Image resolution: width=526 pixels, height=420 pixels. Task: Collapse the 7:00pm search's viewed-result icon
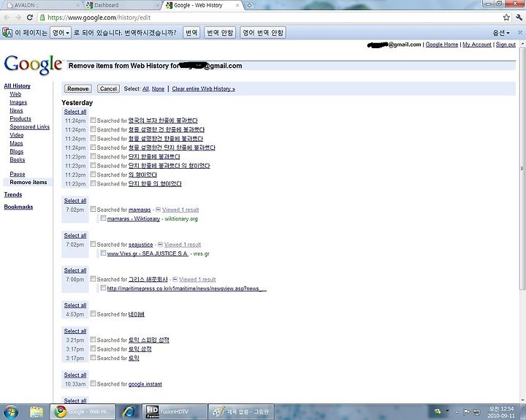175,280
